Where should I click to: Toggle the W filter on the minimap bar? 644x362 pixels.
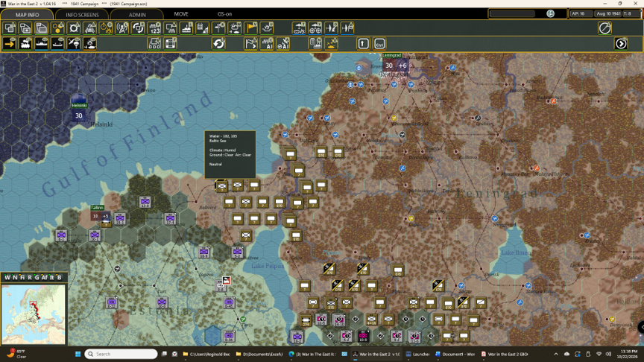pos(7,277)
